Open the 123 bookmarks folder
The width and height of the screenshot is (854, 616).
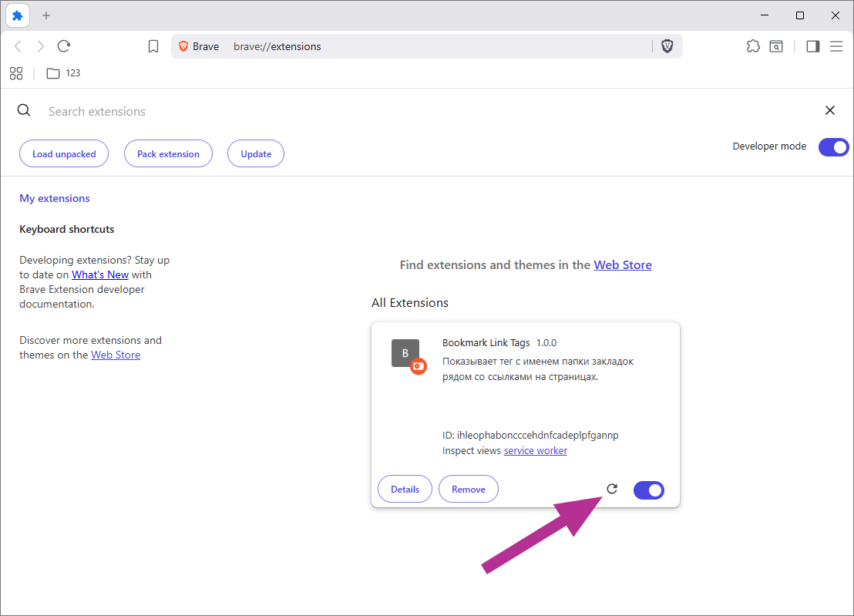pyautogui.click(x=63, y=73)
